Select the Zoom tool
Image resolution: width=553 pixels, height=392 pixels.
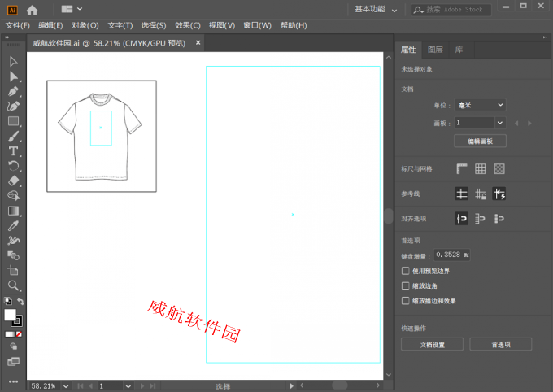(13, 286)
